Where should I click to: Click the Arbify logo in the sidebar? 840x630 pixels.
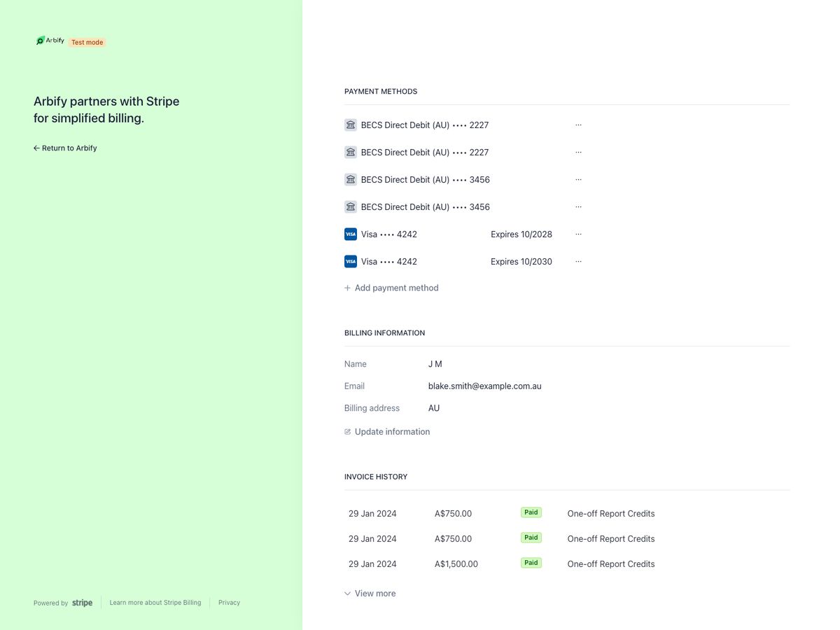[49, 41]
